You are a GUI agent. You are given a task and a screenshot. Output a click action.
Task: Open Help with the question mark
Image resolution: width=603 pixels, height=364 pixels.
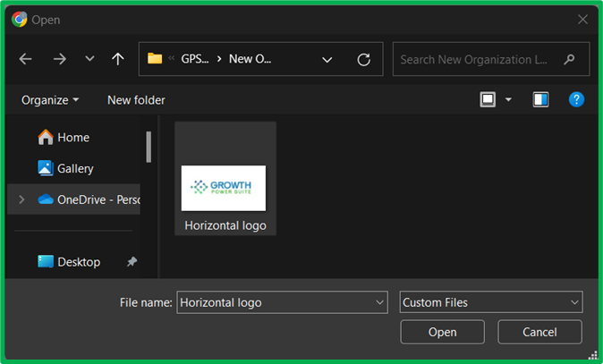point(576,99)
